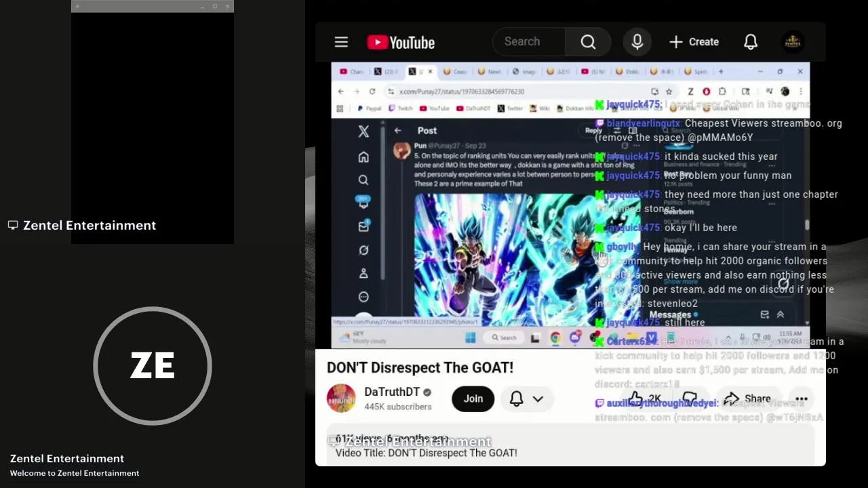
Task: Open the three-dot more actions menu
Action: click(x=801, y=399)
